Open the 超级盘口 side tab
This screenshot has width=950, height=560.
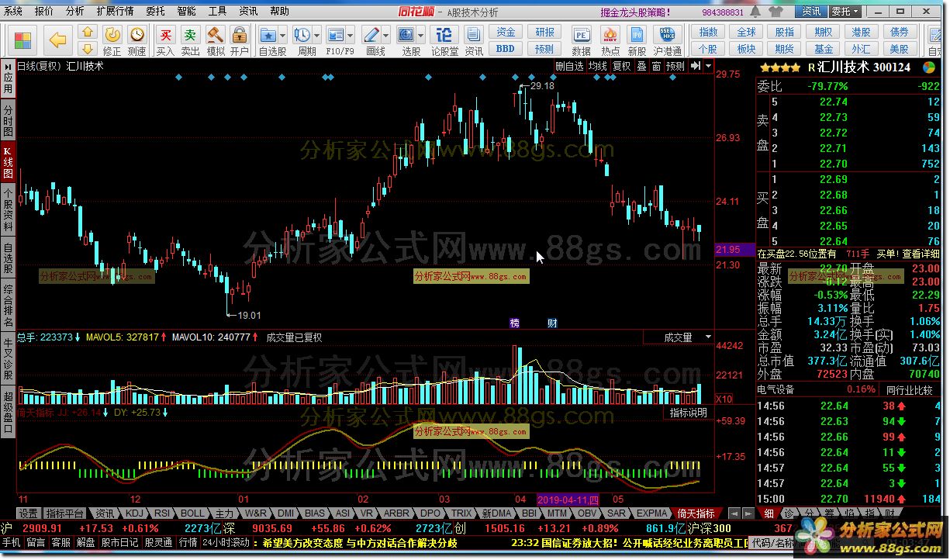tap(8, 412)
